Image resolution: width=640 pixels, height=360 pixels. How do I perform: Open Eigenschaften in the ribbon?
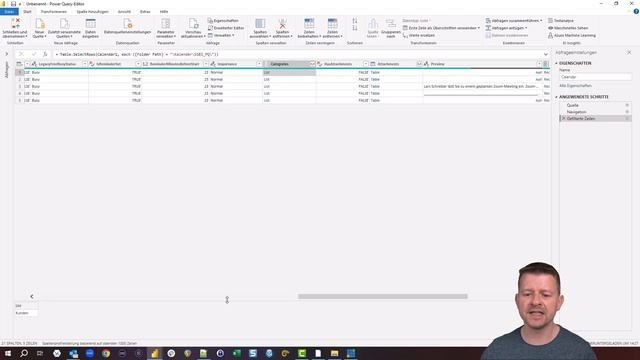pyautogui.click(x=223, y=20)
